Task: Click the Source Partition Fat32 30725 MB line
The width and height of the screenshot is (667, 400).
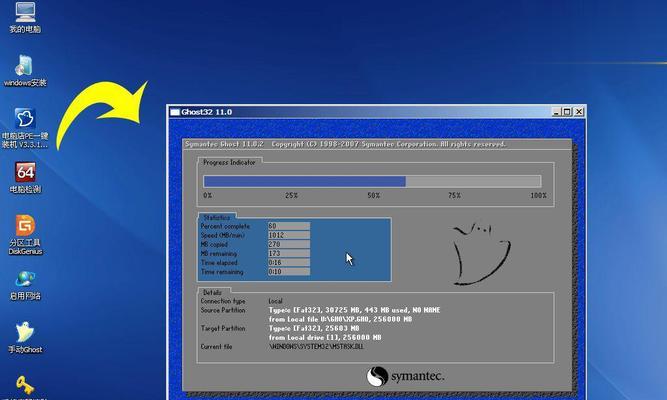Action: pos(354,310)
